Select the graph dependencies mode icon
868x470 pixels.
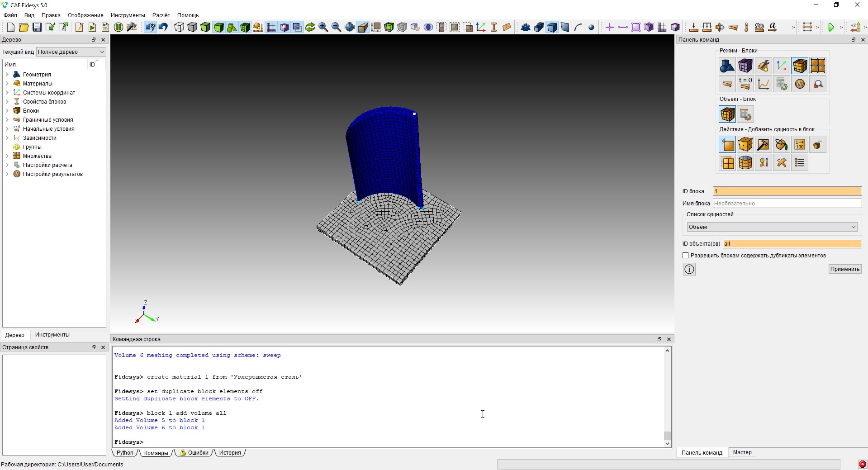(764, 84)
